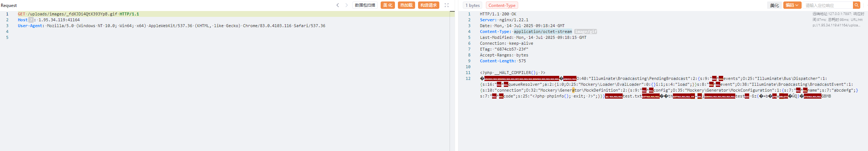Go to next request with right arrow
868x151 pixels.
347,5
